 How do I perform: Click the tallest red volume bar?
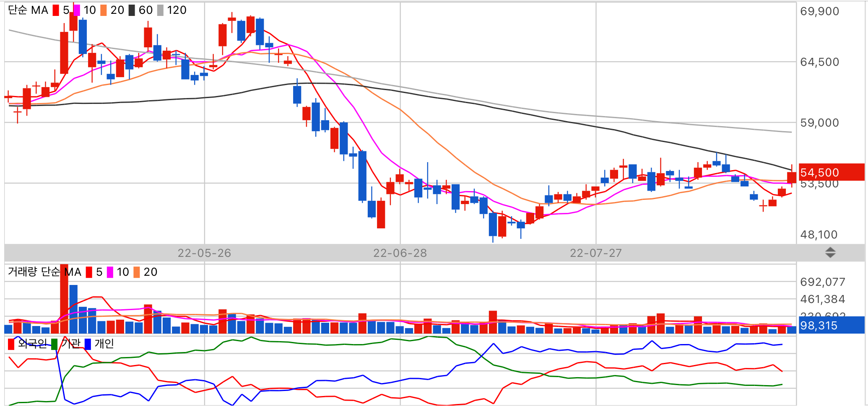[x=64, y=299]
